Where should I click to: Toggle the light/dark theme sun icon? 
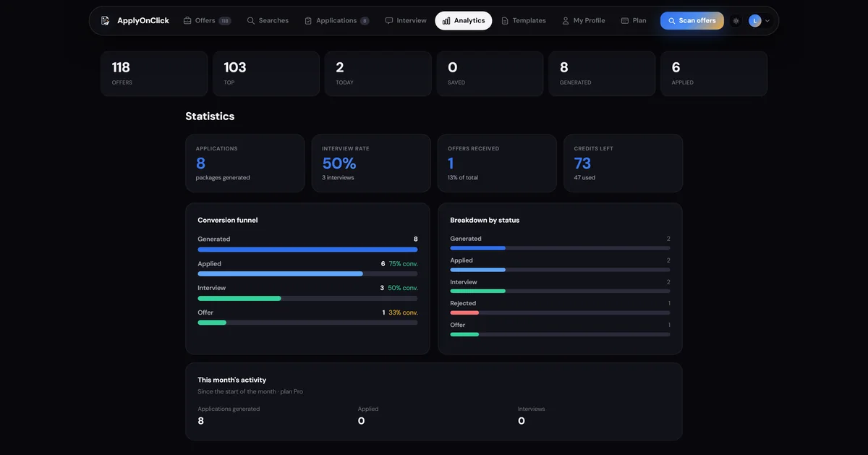tap(736, 21)
